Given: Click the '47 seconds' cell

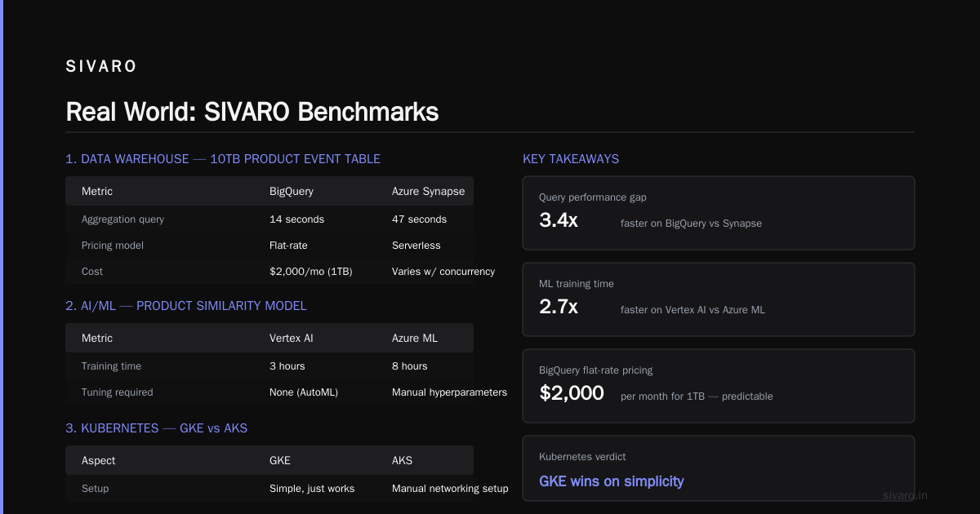Looking at the screenshot, I should 419,219.
